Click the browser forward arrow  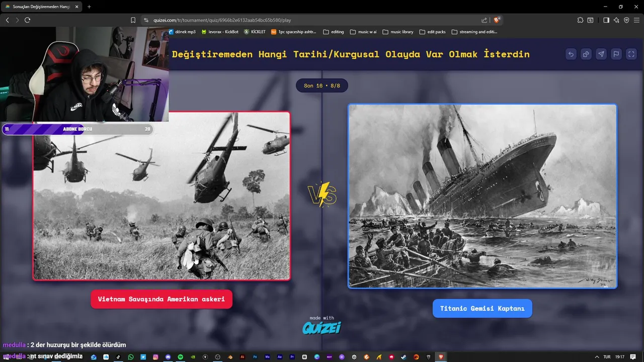coord(17,20)
